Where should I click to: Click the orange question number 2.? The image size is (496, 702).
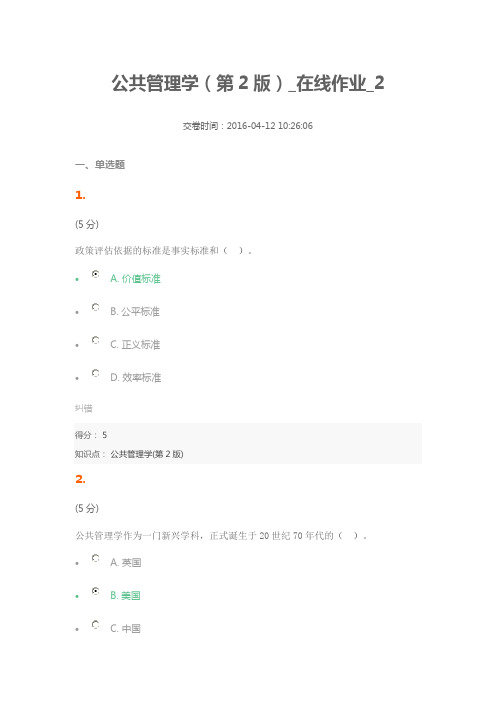point(80,479)
